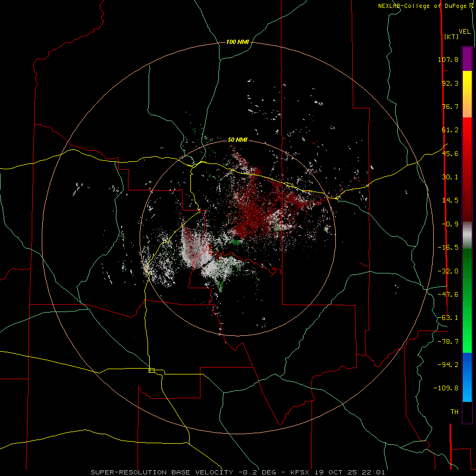Click the VEL legend title

pyautogui.click(x=464, y=32)
